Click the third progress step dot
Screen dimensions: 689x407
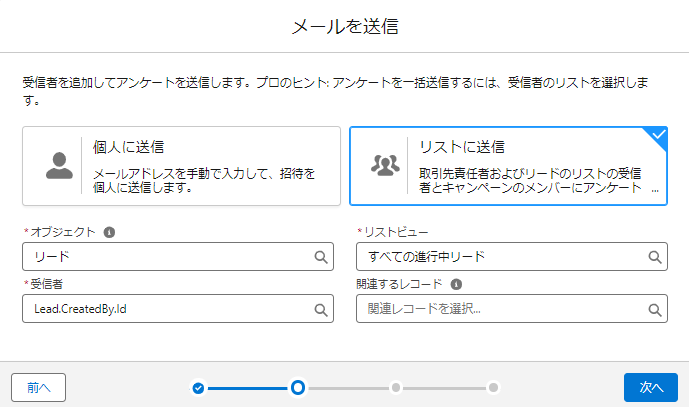pyautogui.click(x=396, y=388)
